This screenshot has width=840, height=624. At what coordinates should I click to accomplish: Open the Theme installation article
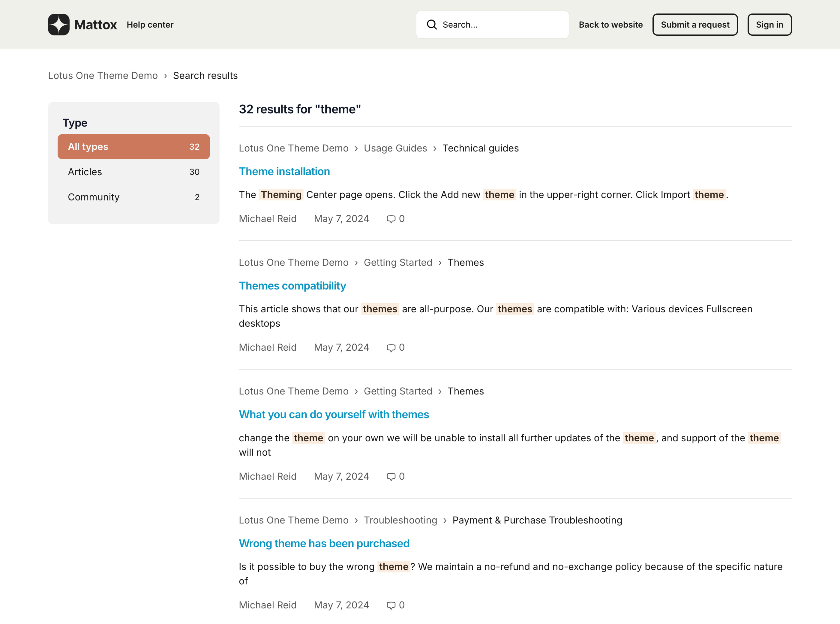click(x=284, y=172)
